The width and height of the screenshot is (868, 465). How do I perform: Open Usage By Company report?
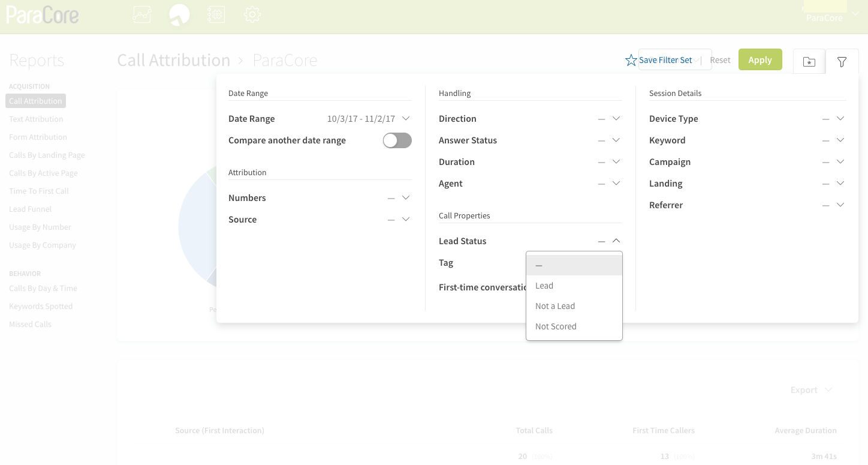pyautogui.click(x=43, y=245)
